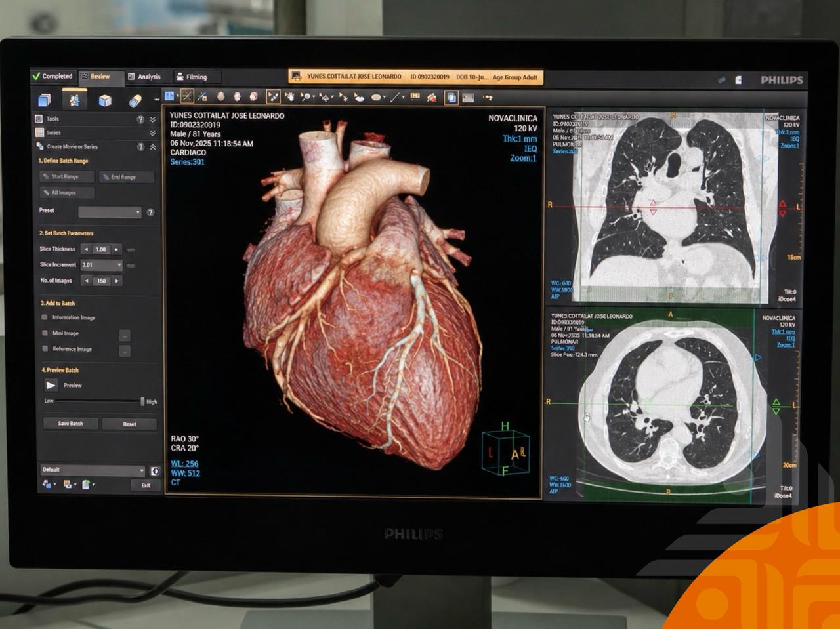Open the Slice Increment dropdown
Image resolution: width=840 pixels, height=629 pixels.
pos(102,265)
